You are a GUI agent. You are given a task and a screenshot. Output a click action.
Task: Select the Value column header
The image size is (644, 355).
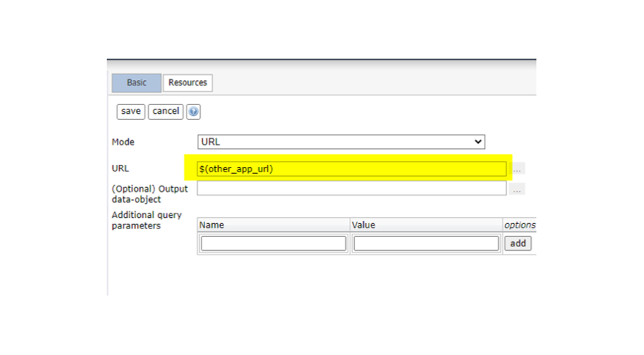(426, 225)
